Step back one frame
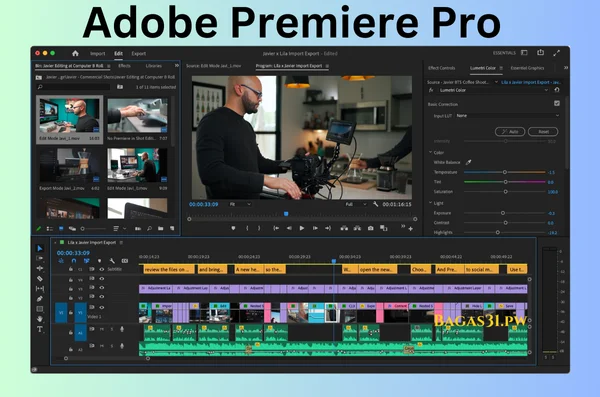 pos(289,228)
